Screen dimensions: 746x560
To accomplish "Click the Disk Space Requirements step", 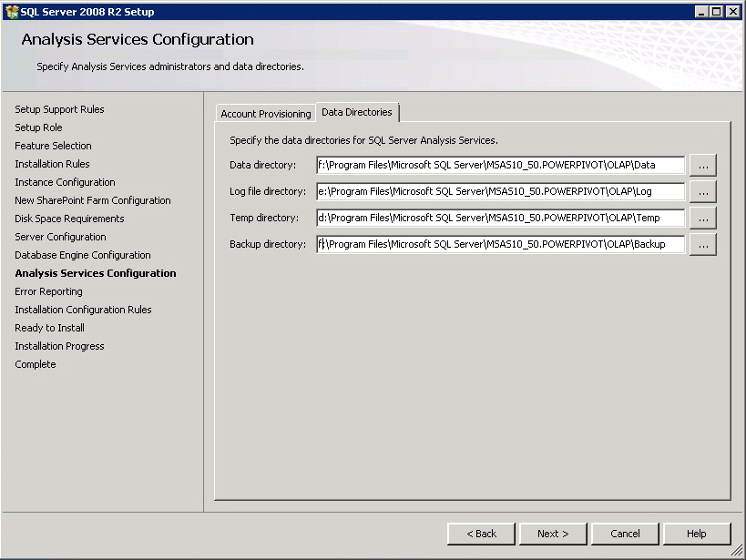I will pyautogui.click(x=69, y=219).
